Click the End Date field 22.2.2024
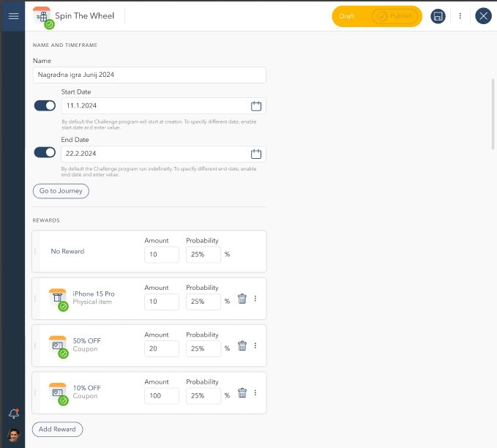 [163, 154]
